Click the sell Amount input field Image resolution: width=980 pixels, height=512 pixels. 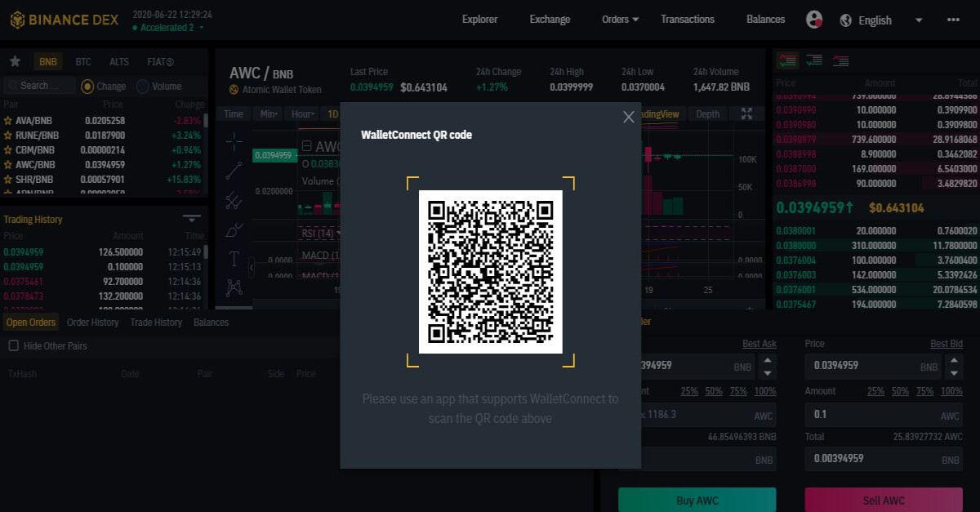click(884, 415)
